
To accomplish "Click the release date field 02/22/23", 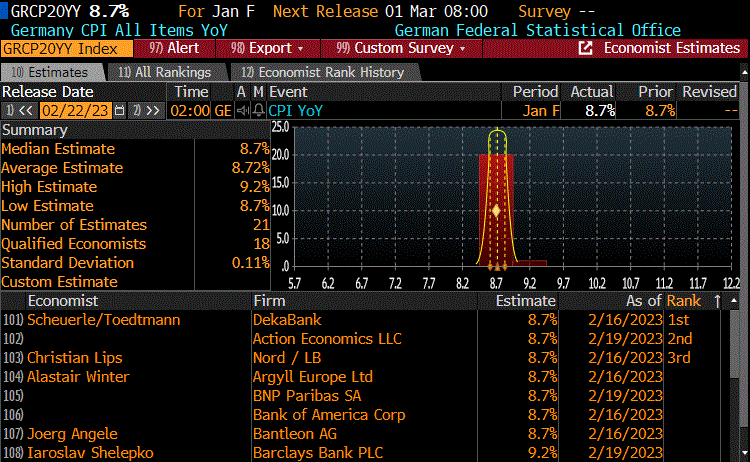I will coord(76,111).
